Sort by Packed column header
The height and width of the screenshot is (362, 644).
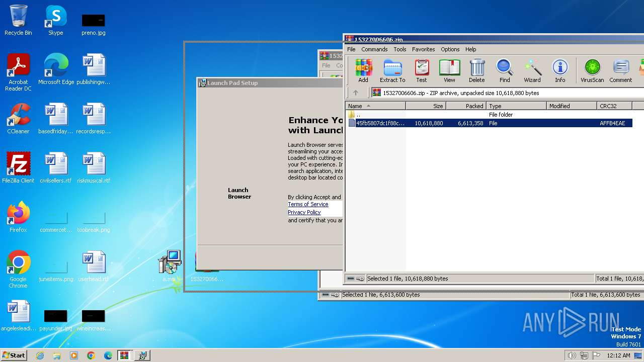tap(466, 106)
